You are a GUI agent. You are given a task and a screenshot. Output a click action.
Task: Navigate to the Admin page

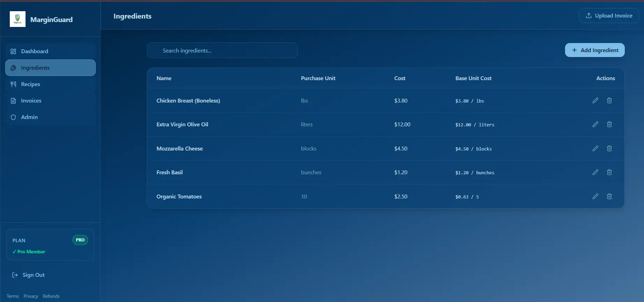(x=50, y=117)
